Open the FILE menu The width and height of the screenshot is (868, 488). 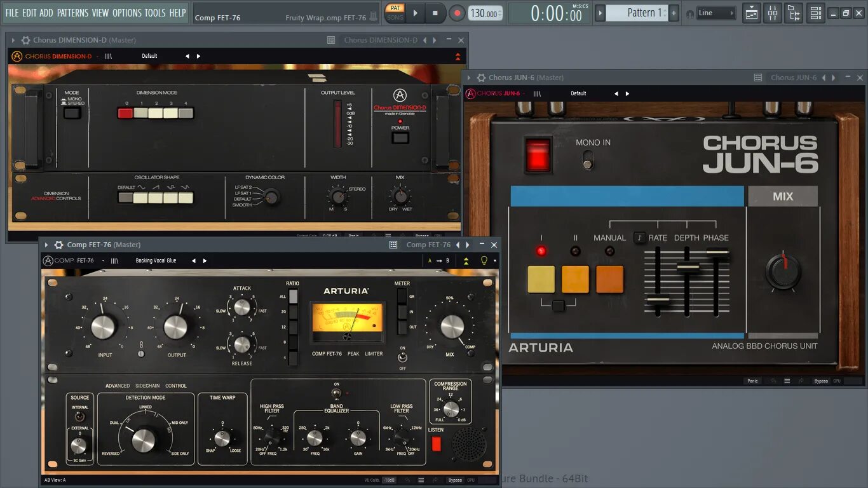point(12,13)
